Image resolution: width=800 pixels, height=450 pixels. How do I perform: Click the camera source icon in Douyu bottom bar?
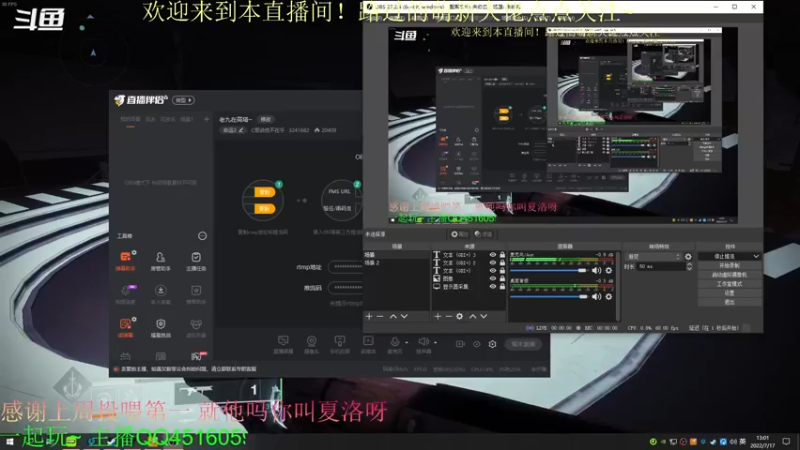[311, 341]
